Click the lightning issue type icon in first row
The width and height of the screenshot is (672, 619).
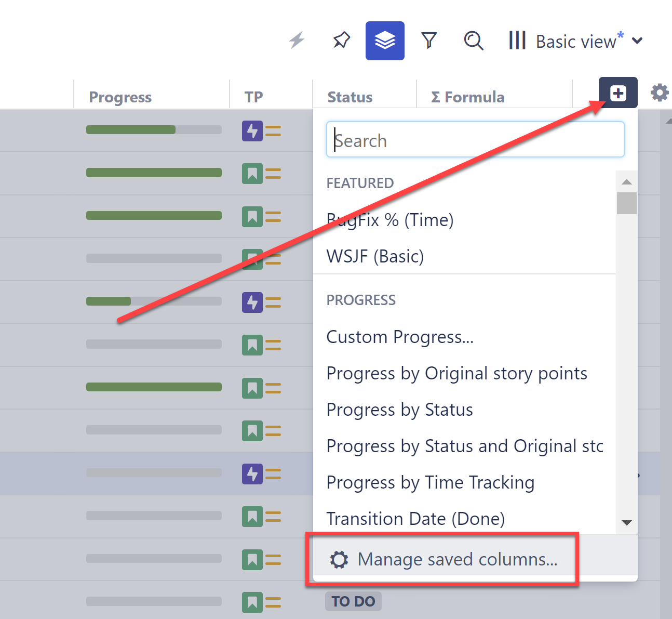pyautogui.click(x=252, y=131)
